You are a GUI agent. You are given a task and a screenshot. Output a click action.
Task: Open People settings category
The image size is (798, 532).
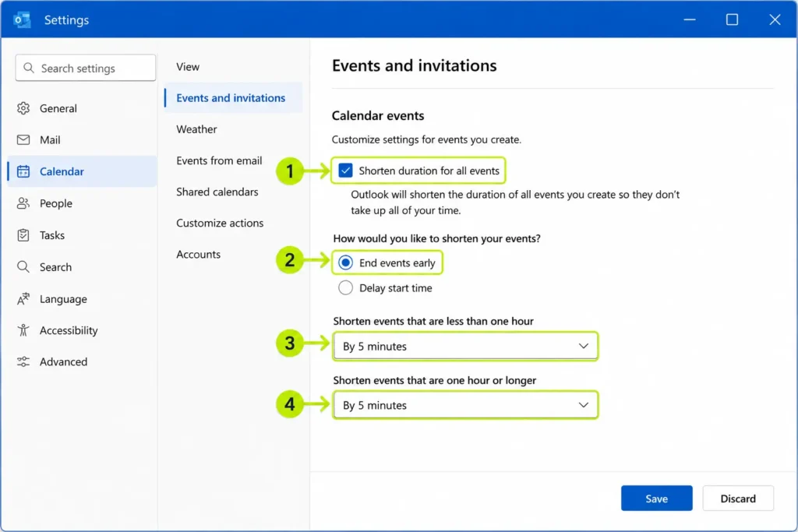click(83, 203)
